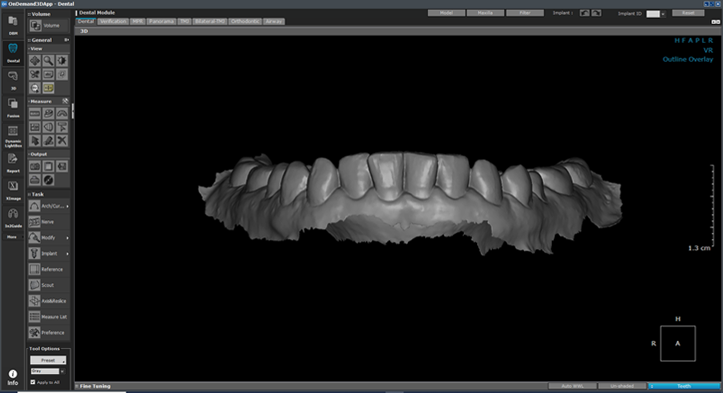Toggle the Un-shaded rendering button

coord(622,386)
